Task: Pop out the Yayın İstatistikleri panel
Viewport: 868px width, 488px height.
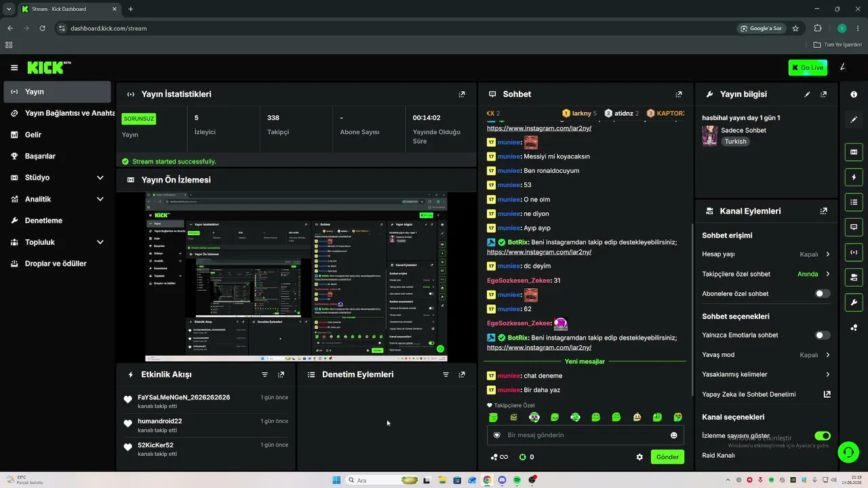Action: click(x=462, y=94)
